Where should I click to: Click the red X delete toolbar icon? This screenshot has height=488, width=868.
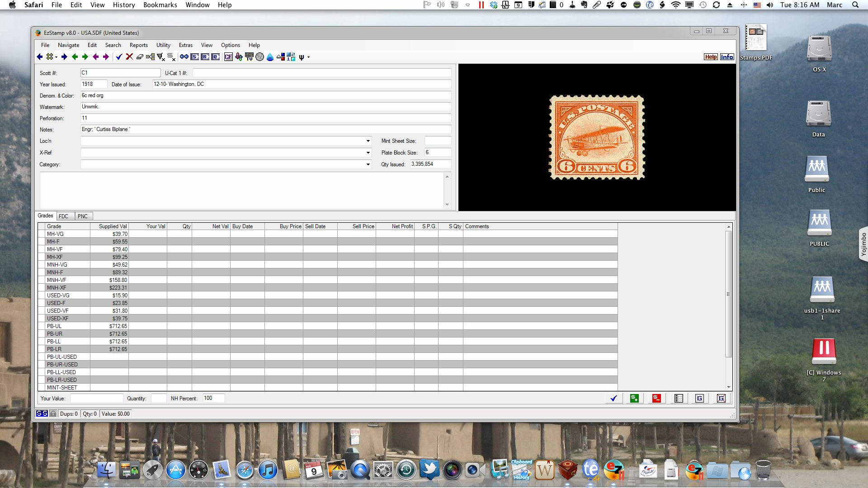[x=129, y=56]
